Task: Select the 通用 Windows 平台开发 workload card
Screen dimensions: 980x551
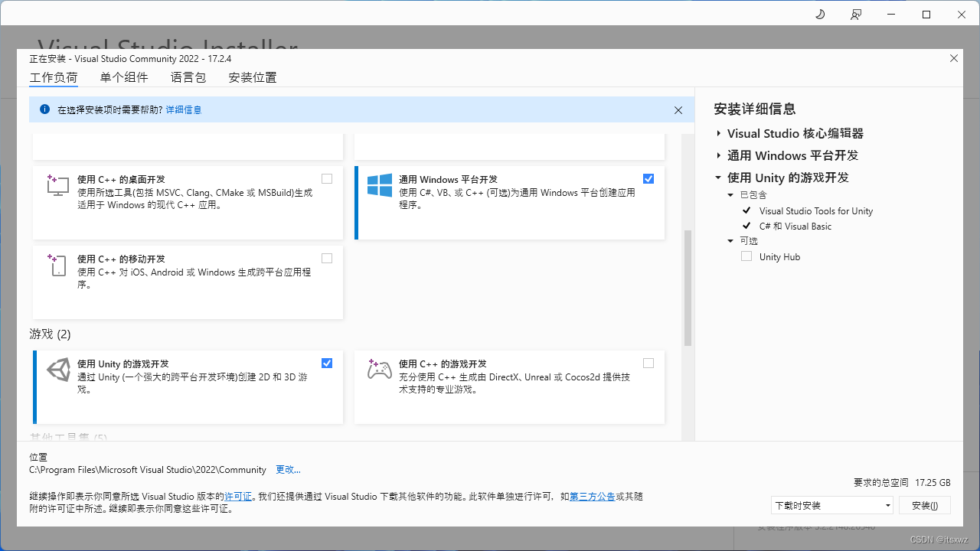Action: pos(509,203)
